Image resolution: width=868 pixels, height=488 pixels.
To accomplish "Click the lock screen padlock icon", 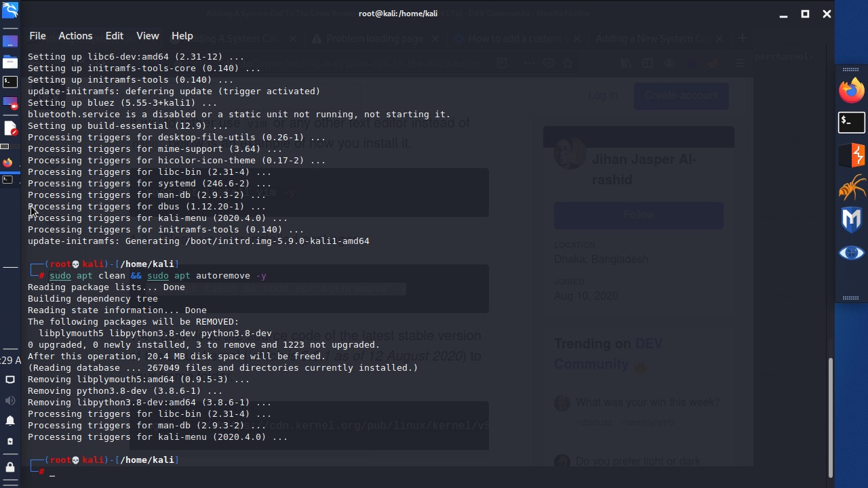I will tap(9, 467).
